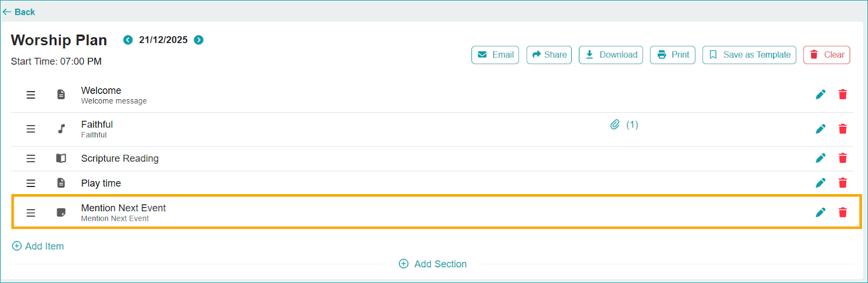Edit the Mention Next Event item
This screenshot has width=868, height=283.
[x=820, y=213]
